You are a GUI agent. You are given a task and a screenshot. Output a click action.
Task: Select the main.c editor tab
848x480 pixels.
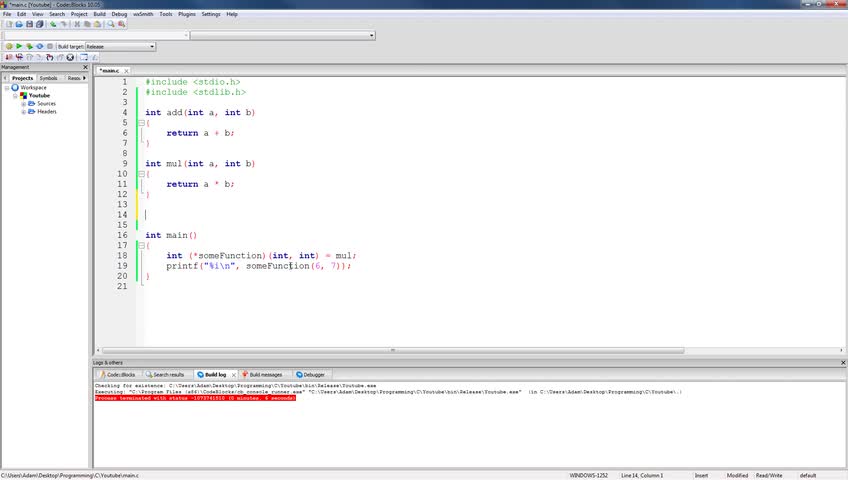110,71
